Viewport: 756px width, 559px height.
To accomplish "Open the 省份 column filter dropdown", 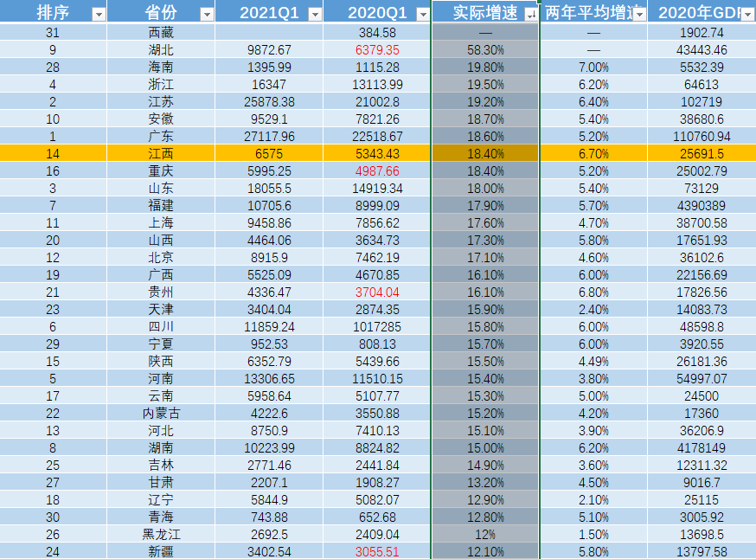I will (207, 15).
